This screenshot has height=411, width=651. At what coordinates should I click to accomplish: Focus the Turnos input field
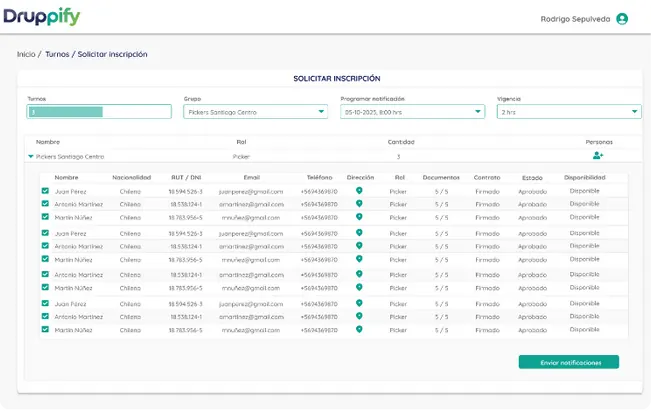coord(99,112)
